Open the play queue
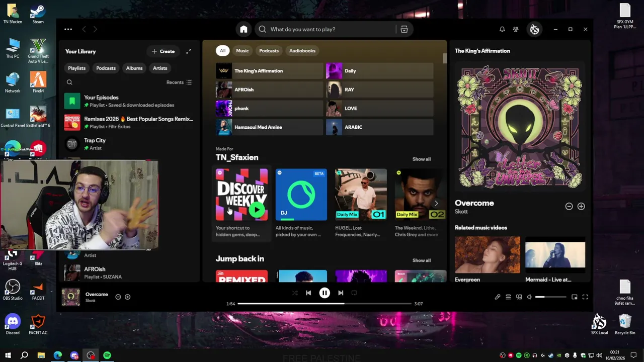Screen dimensions: 644x362 508,297
